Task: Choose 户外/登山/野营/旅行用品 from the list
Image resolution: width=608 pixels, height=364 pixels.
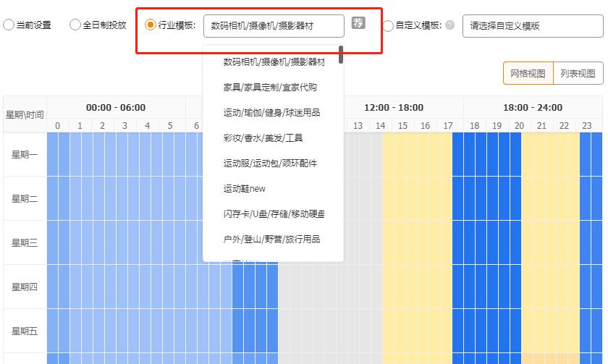Action: pyautogui.click(x=271, y=240)
